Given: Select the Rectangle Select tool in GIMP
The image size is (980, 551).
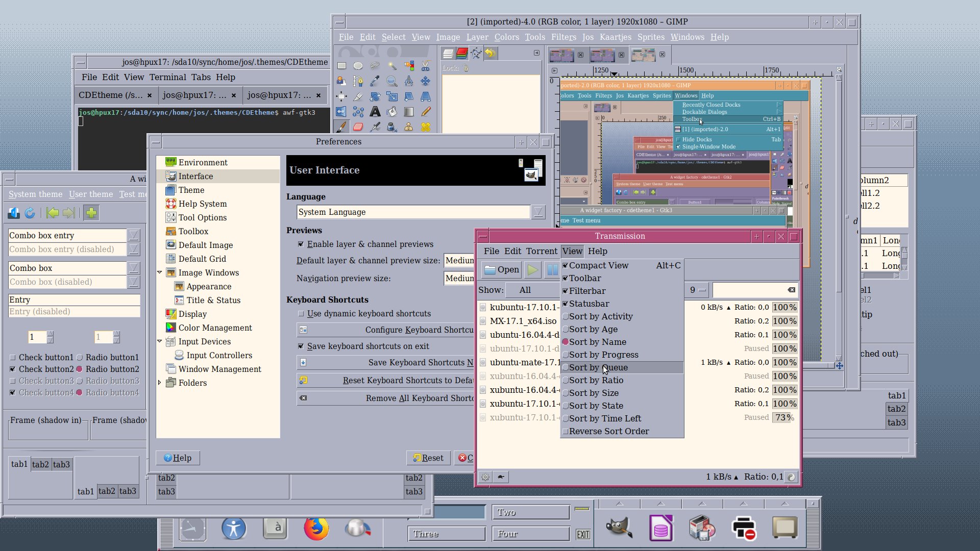Looking at the screenshot, I should coord(341,65).
